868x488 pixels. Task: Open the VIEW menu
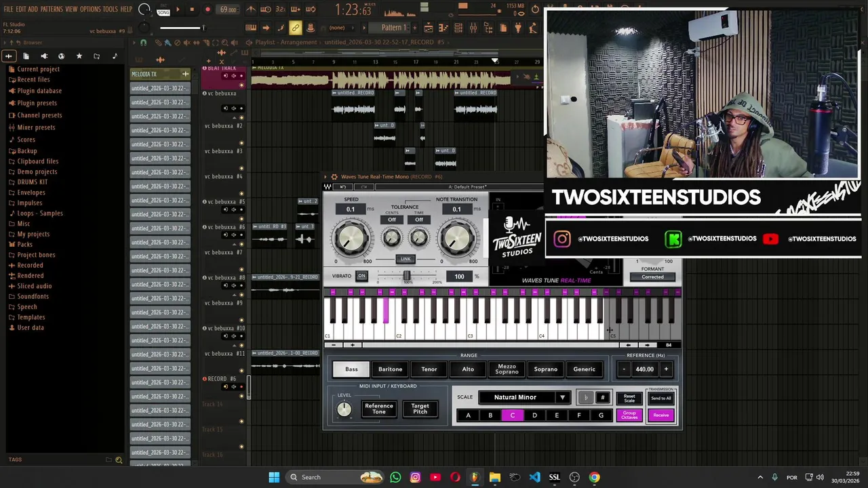click(x=71, y=9)
